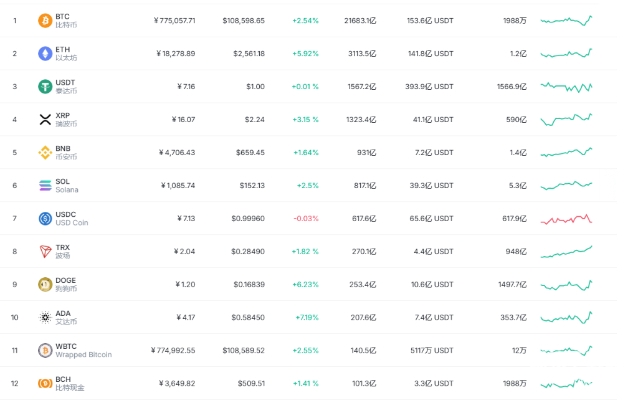Select TRX change value +1.82 %

pyautogui.click(x=305, y=251)
